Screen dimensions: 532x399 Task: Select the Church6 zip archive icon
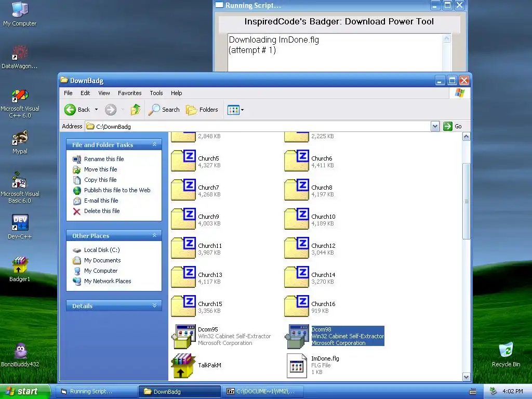(297, 161)
